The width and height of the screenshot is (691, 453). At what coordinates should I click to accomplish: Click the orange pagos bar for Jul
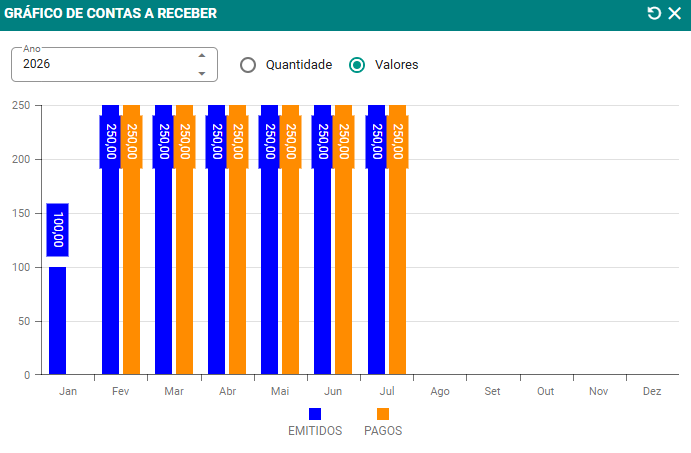[x=398, y=280]
